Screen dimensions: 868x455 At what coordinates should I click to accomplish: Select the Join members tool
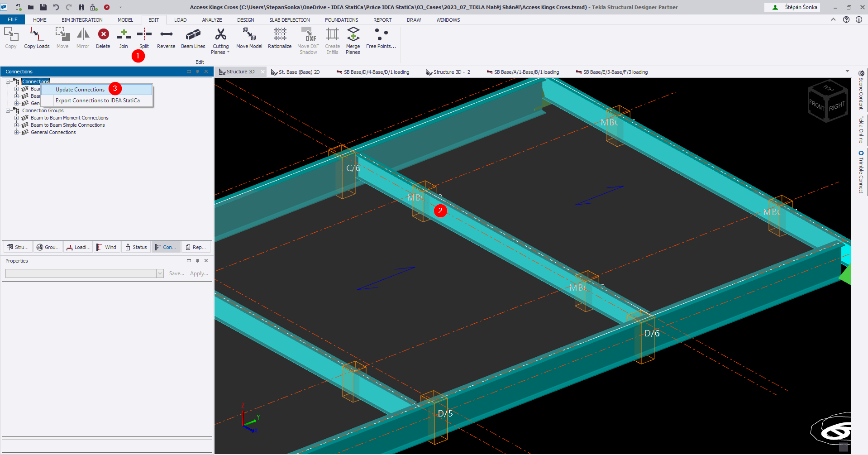coord(124,38)
